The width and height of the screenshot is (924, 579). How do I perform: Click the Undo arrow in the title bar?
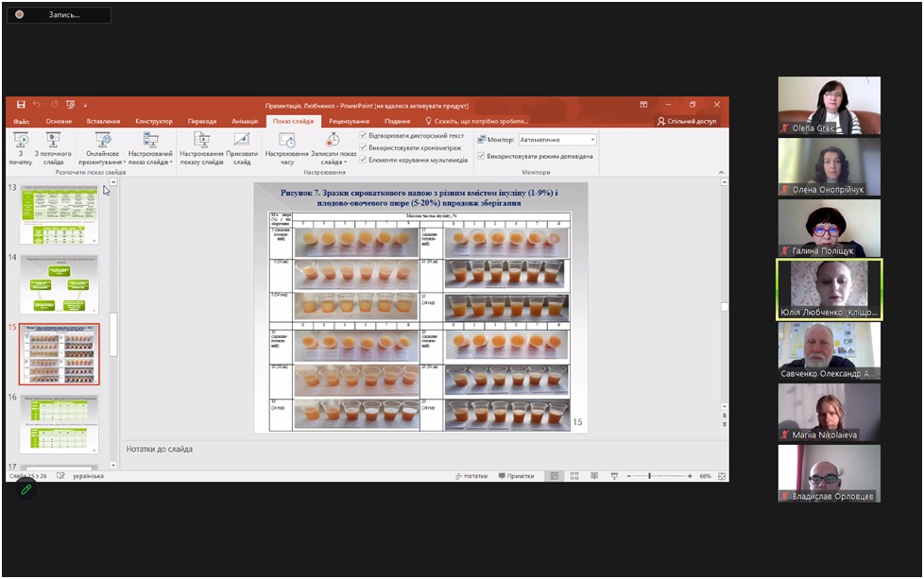[x=37, y=105]
